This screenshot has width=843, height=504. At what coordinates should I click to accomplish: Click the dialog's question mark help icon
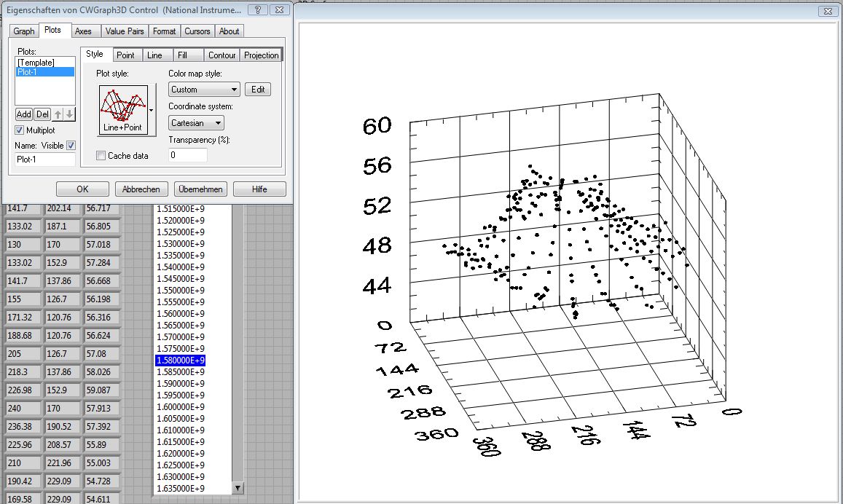point(257,10)
